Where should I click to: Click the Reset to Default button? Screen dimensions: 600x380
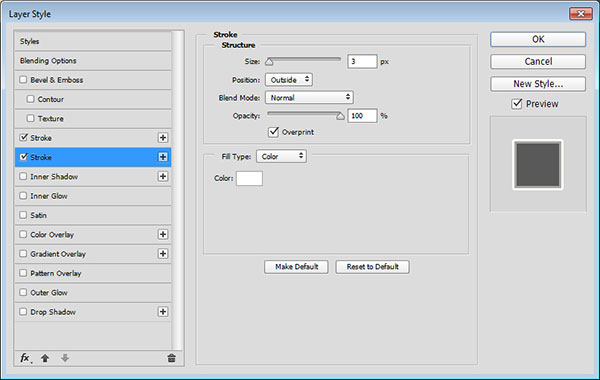(372, 267)
